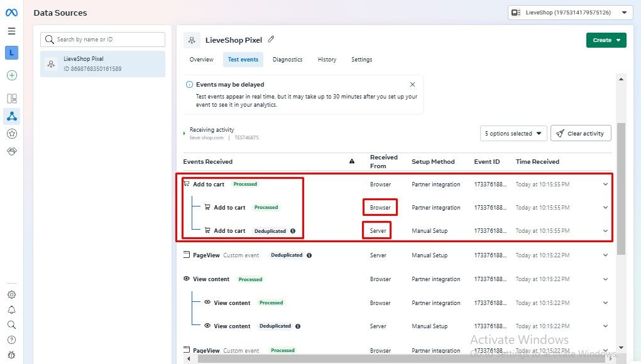641x364 pixels.
Task: Open the handshake partner sidebar icon
Action: click(11, 151)
